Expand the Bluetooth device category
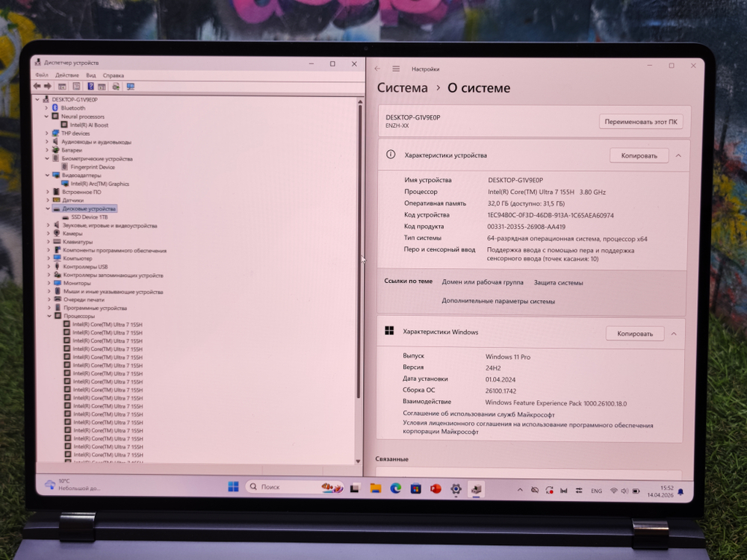This screenshot has height=560, width=747. click(46, 108)
